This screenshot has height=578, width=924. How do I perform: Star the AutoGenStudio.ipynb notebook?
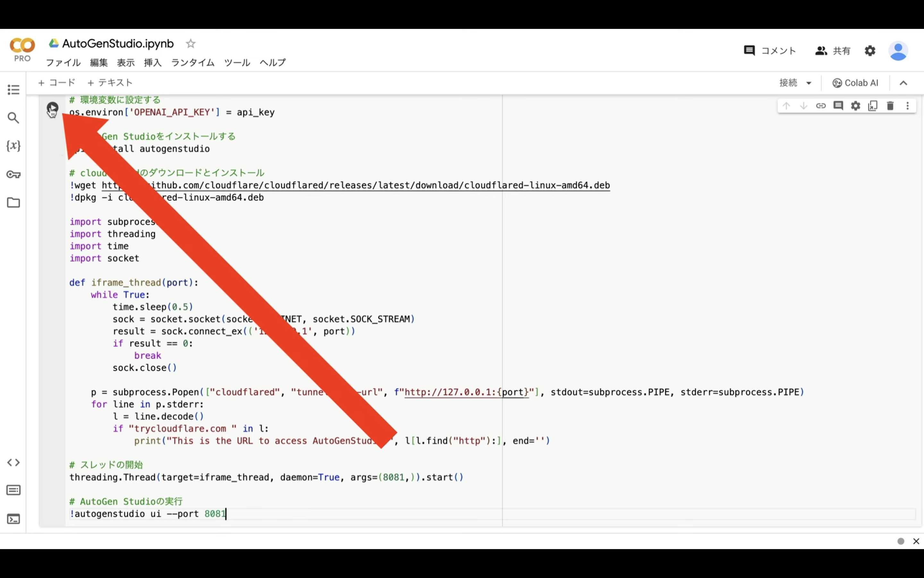(x=191, y=44)
